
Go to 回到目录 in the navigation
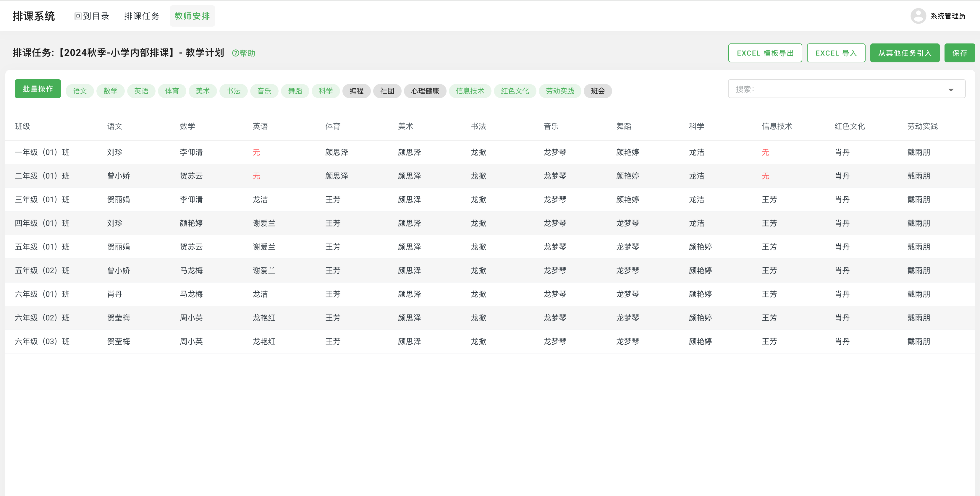[91, 16]
